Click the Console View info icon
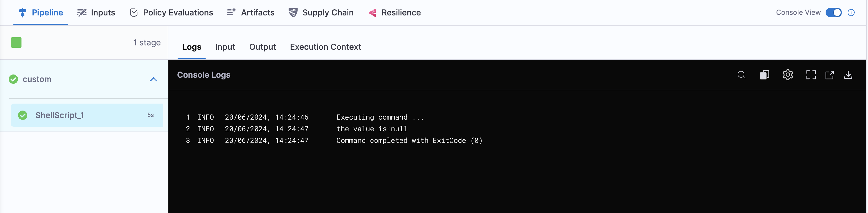The image size is (868, 213). pyautogui.click(x=851, y=13)
